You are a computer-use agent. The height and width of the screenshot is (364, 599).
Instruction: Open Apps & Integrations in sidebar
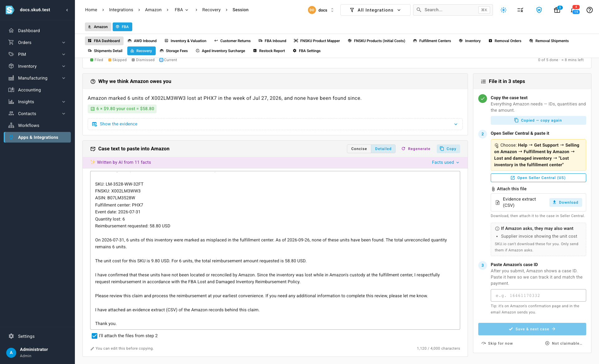pos(37,137)
